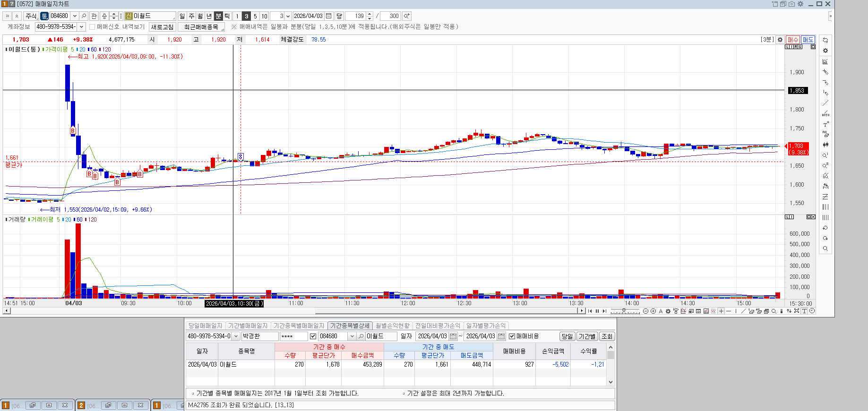
Task: Click the fit-to-screen icon in bottom toolbar
Action: click(797, 311)
